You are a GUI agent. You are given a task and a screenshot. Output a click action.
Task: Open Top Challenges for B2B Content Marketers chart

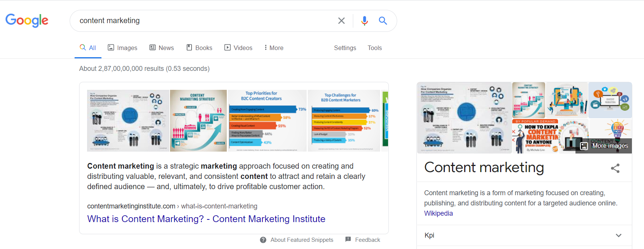[344, 121]
